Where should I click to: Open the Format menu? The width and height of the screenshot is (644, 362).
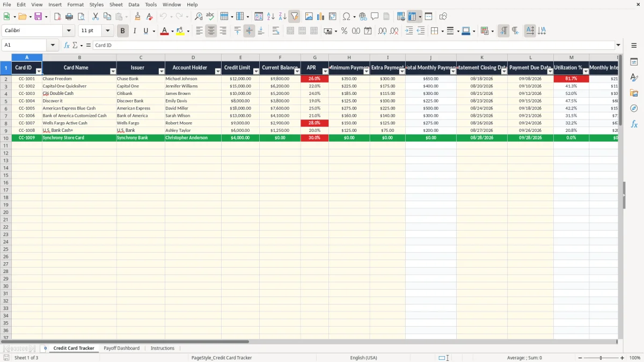click(x=76, y=4)
